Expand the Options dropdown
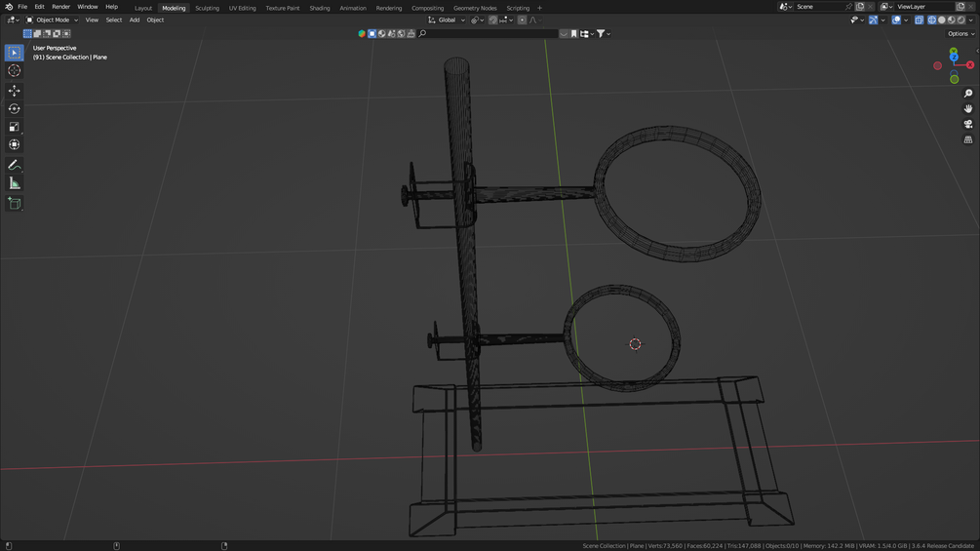980x551 pixels. 960,34
